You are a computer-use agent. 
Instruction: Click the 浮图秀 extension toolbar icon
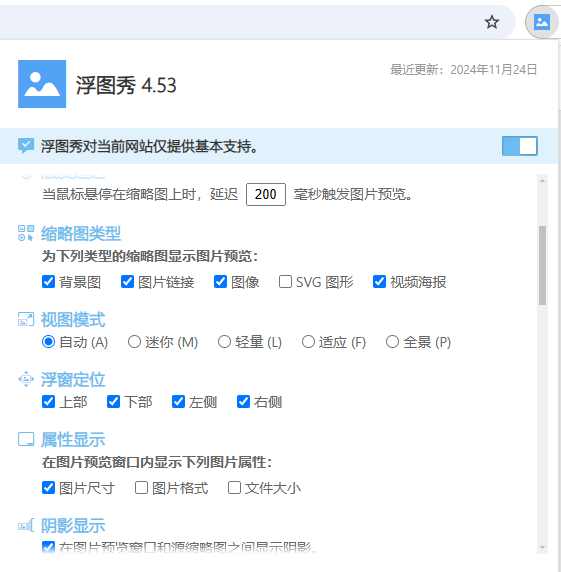542,22
